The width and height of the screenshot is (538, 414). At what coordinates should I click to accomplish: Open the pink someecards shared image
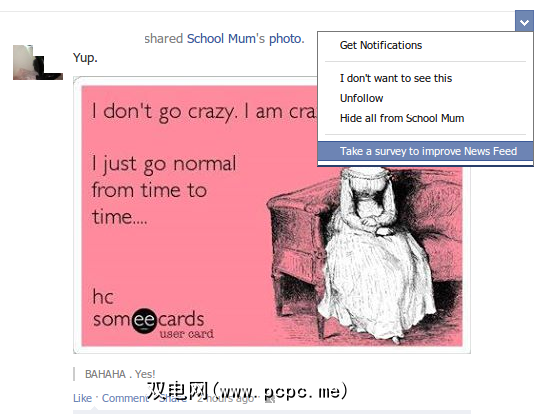(272, 215)
